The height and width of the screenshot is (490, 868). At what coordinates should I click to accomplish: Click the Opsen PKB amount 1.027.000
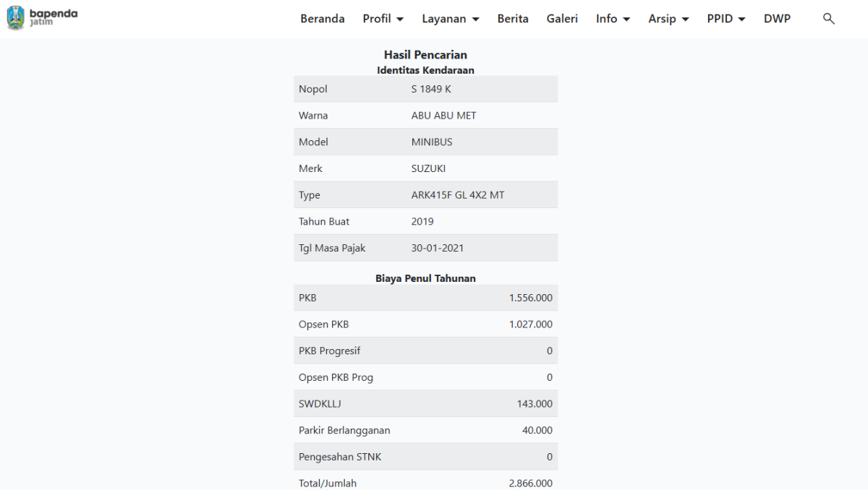(531, 324)
